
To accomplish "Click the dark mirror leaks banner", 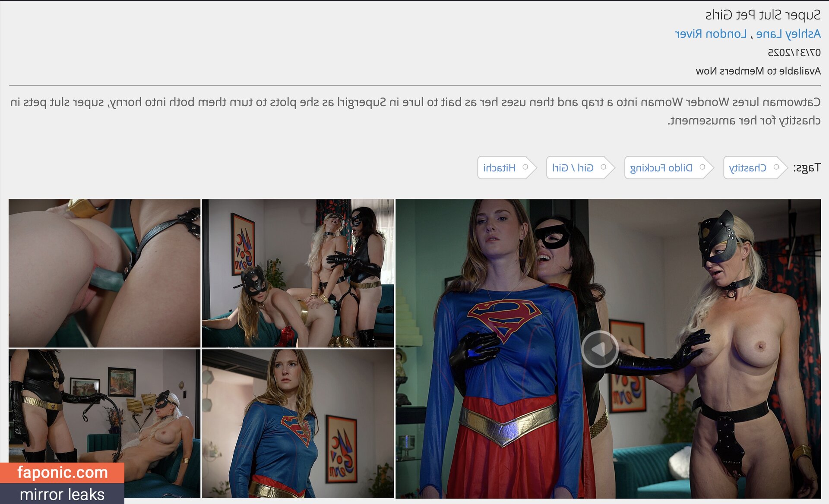I will (x=62, y=494).
